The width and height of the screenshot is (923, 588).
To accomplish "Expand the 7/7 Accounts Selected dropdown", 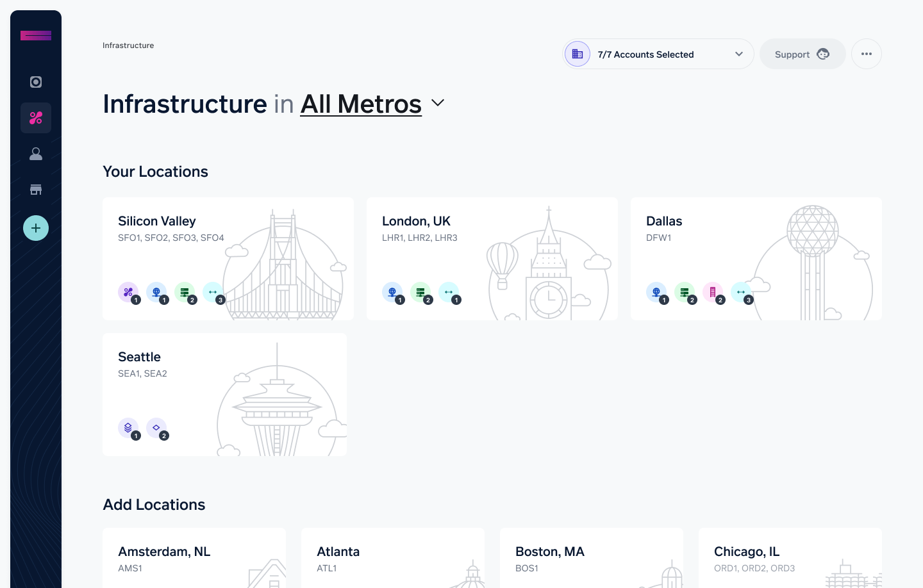I will (x=658, y=54).
